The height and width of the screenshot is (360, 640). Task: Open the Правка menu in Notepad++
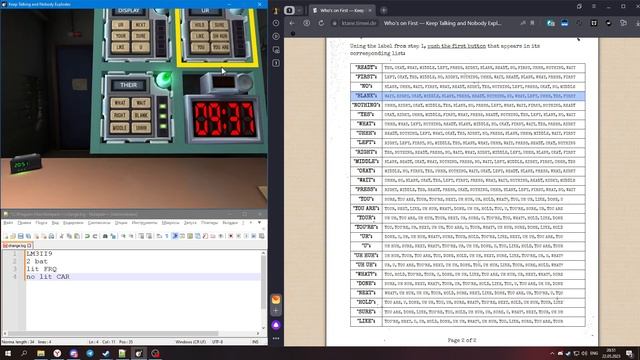(x=24, y=223)
